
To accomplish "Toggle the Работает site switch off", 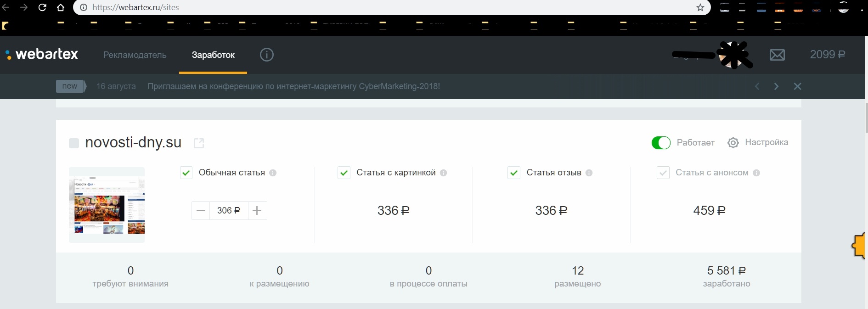I will click(661, 143).
